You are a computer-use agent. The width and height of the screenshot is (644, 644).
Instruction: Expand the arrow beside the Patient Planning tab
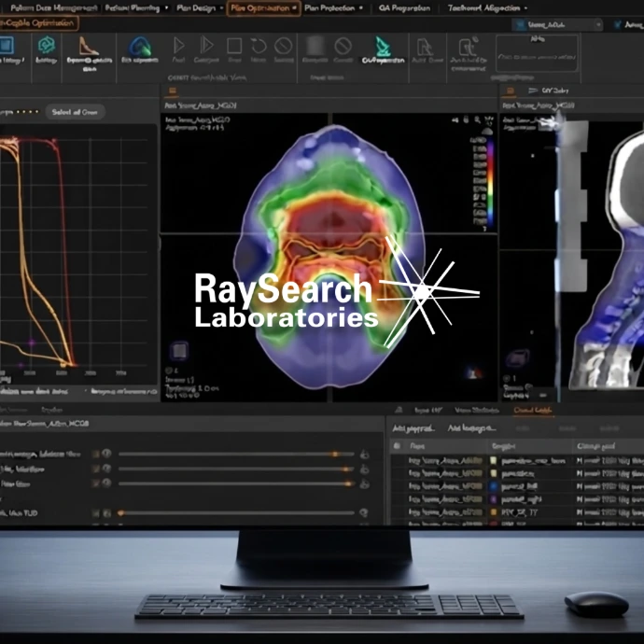(166, 7)
